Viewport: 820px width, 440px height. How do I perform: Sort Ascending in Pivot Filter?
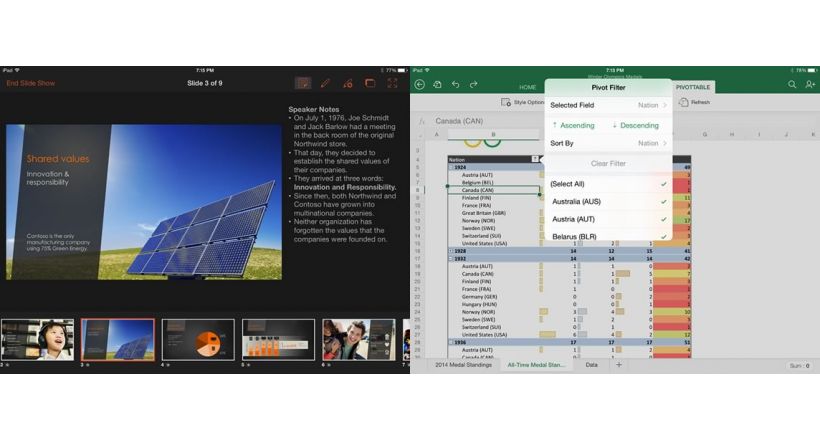[573, 126]
